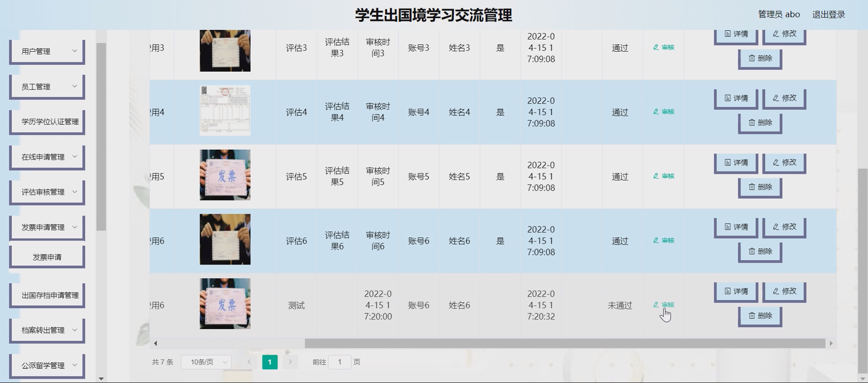Viewport: 868px width, 383px height.
Task: Click the 退出登录 link
Action: [x=828, y=15]
